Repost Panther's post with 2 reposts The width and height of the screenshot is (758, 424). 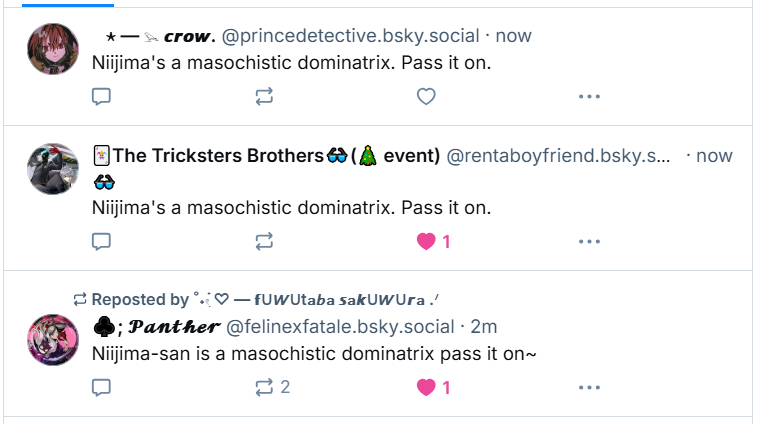pos(265,387)
